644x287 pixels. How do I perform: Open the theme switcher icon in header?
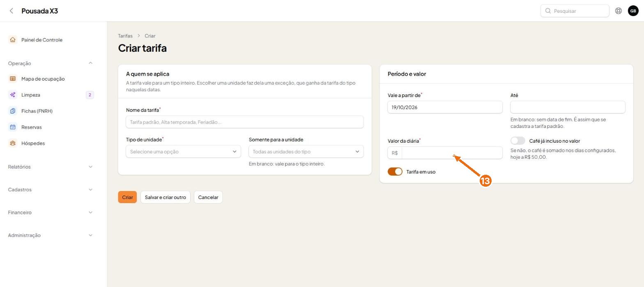(x=619, y=11)
